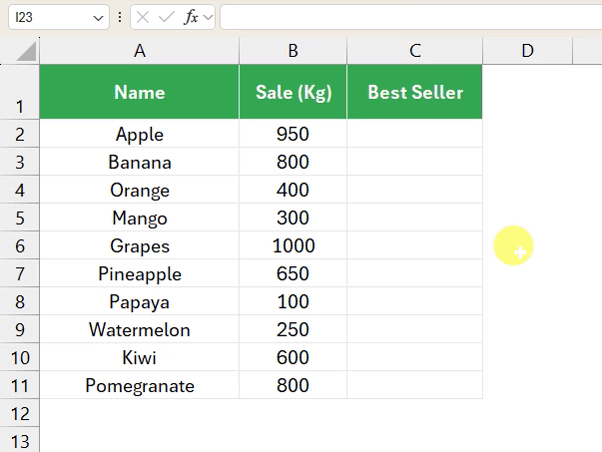The height and width of the screenshot is (452, 602).
Task: Expand the dropdown next to fx icon
Action: pyautogui.click(x=208, y=17)
